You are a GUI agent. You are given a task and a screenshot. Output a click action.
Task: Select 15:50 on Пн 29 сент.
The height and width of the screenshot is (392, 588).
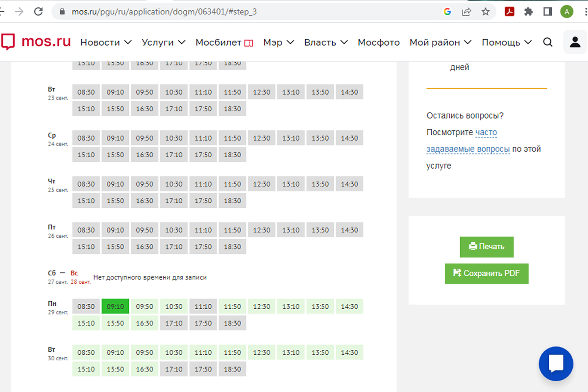[115, 323]
